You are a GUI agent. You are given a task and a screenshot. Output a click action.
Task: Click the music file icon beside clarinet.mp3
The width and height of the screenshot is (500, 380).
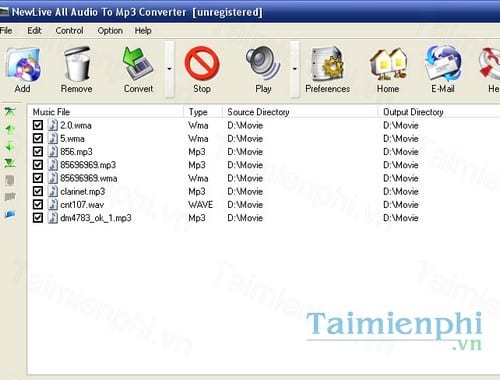53,191
